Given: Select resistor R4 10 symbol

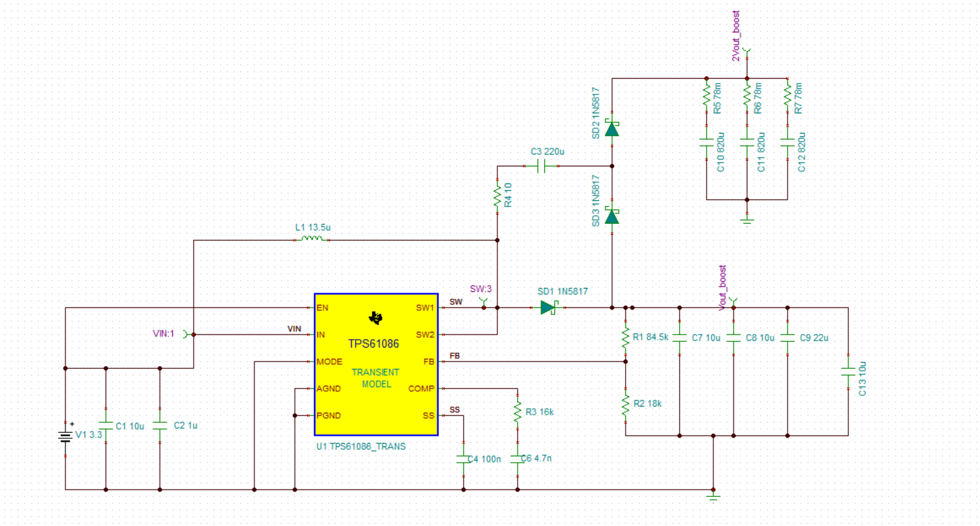Looking at the screenshot, I should pos(497,196).
